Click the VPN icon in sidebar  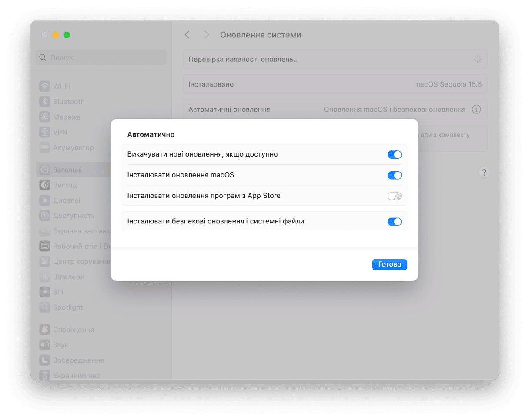(45, 132)
